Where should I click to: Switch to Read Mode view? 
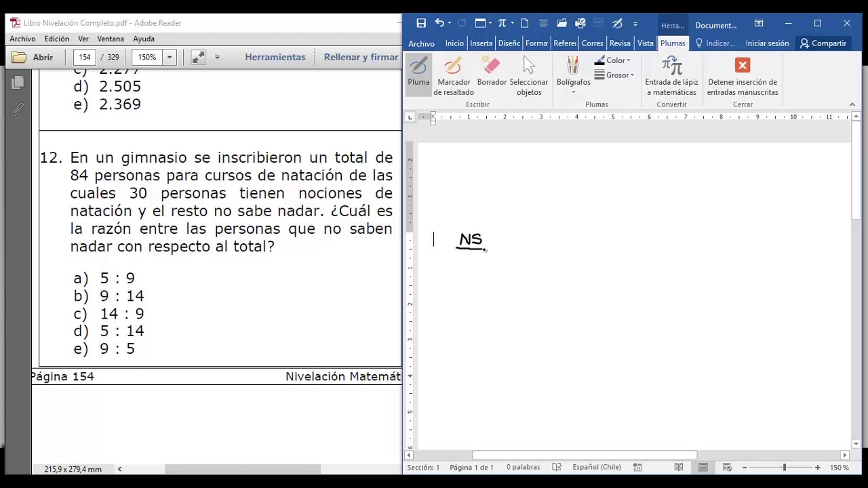coord(679,467)
